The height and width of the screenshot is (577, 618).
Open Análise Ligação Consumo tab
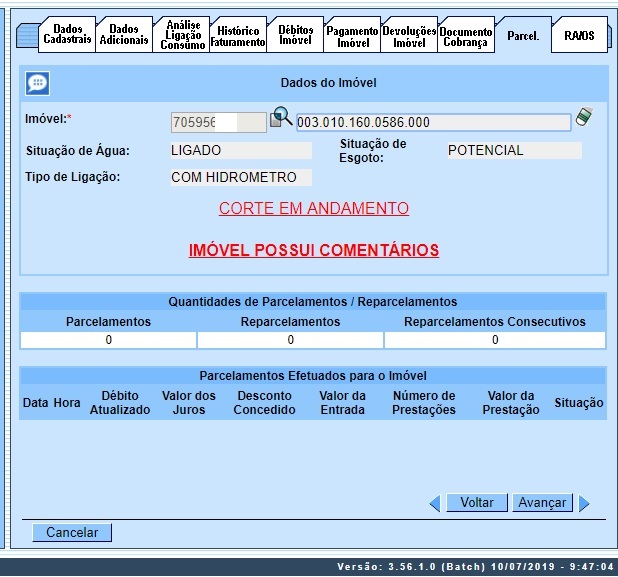click(182, 35)
